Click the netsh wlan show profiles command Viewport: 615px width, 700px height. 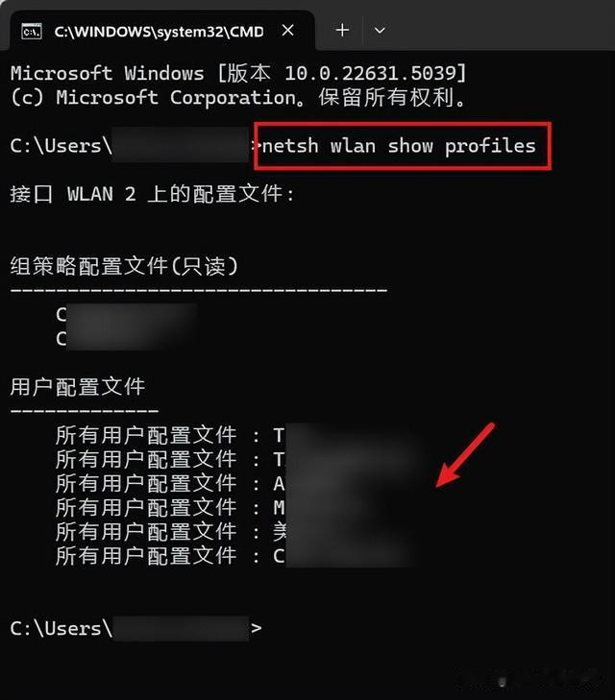pos(399,146)
